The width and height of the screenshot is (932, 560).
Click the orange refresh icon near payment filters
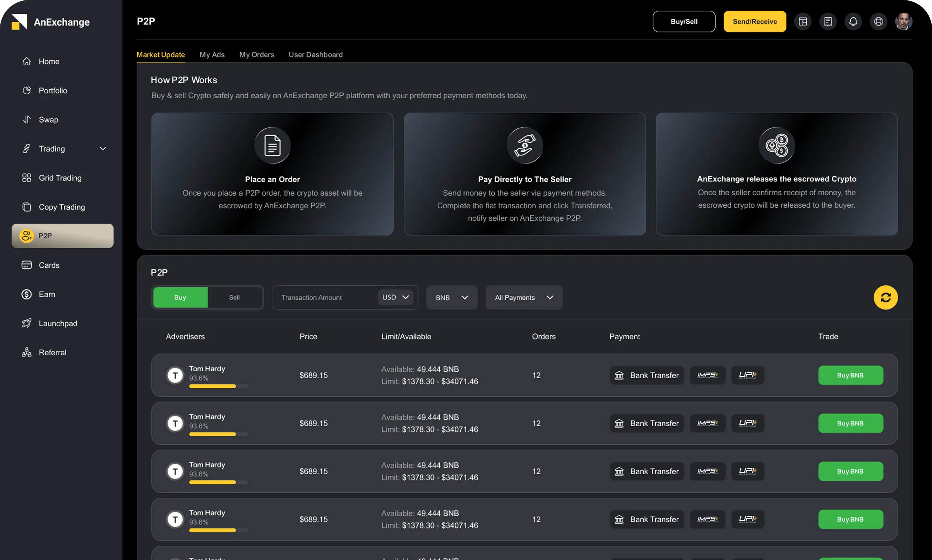point(886,297)
